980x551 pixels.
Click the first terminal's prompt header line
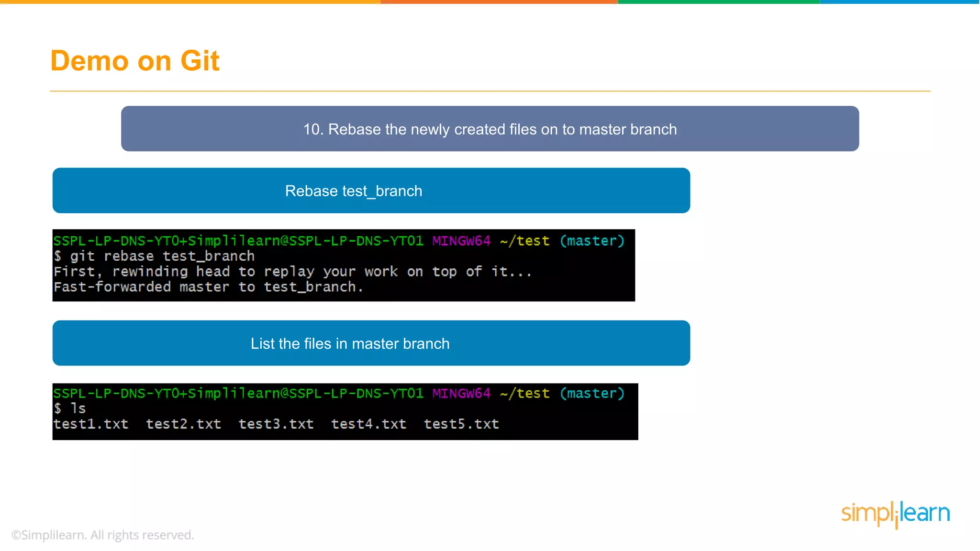click(339, 241)
